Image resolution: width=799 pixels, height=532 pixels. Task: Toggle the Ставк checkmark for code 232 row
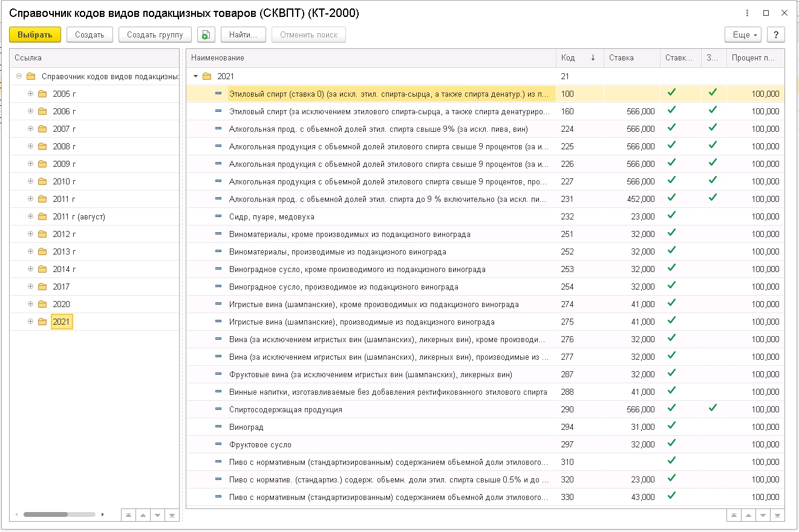click(671, 215)
